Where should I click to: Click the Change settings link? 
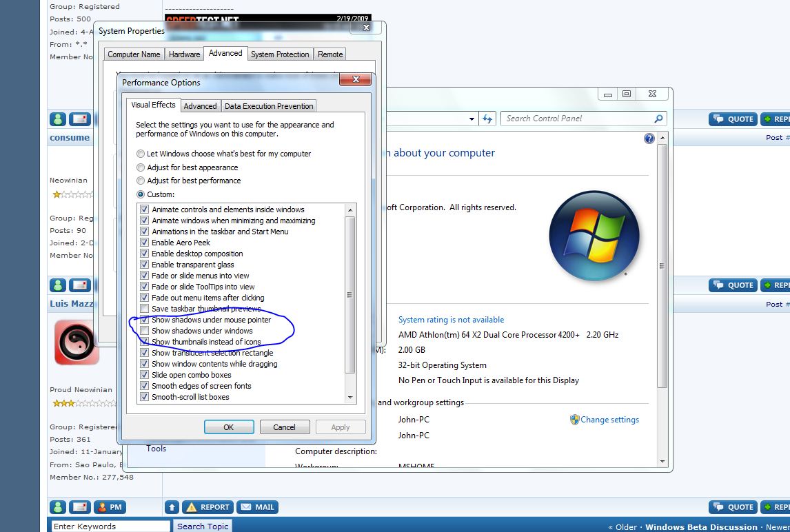609,420
